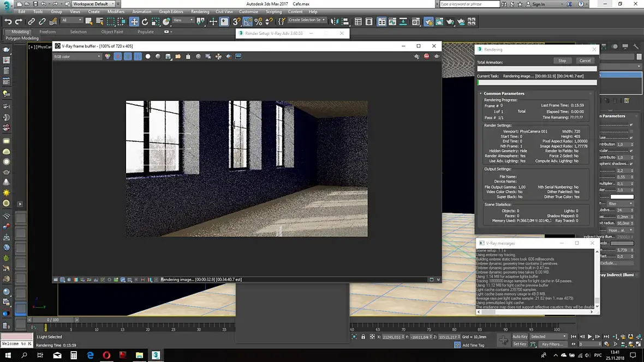
Task: Save the image from V-Ray frame buffer
Action: [x=168, y=57]
